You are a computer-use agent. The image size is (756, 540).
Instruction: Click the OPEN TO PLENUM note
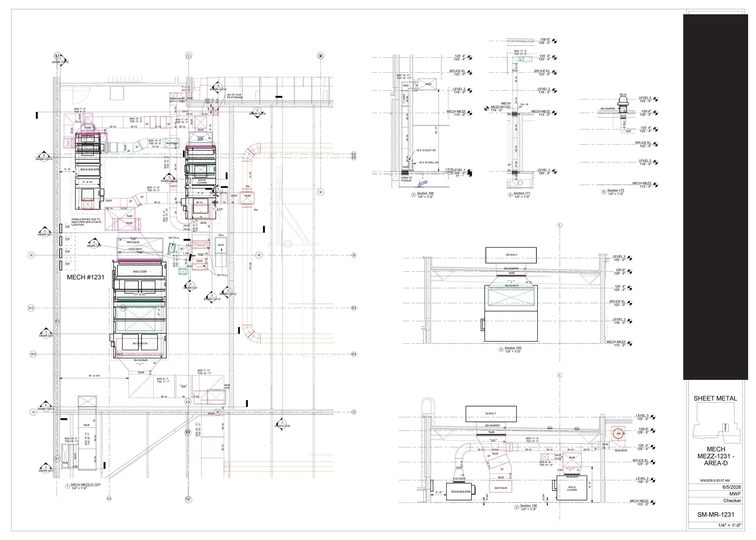(x=406, y=179)
